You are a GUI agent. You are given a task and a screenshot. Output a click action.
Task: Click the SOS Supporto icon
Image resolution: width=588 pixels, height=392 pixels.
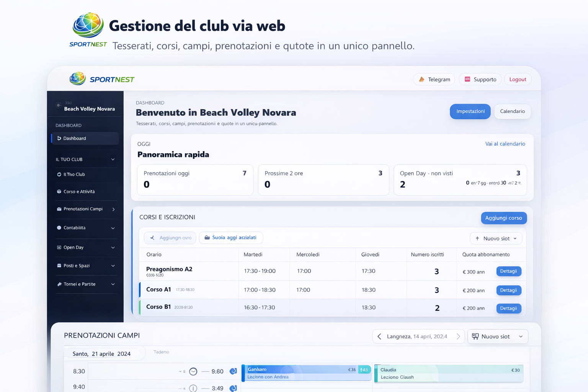tap(467, 79)
